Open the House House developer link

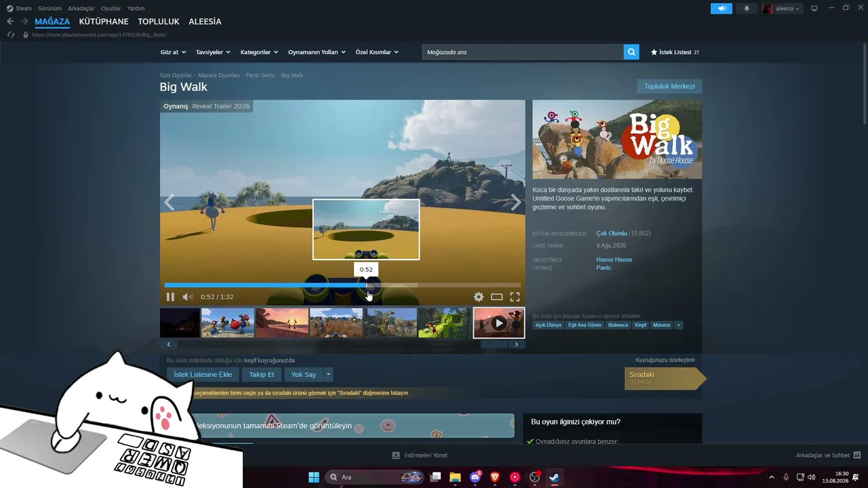(x=614, y=260)
